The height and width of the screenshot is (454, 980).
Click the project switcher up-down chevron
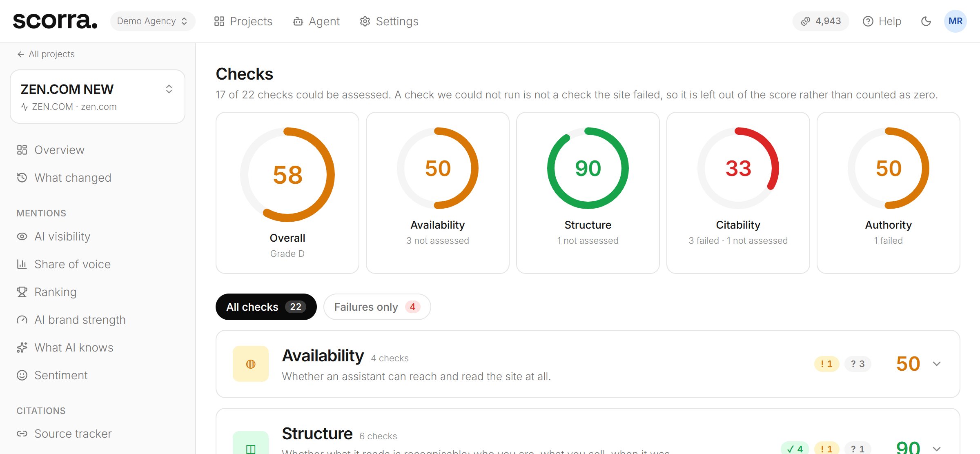(169, 89)
